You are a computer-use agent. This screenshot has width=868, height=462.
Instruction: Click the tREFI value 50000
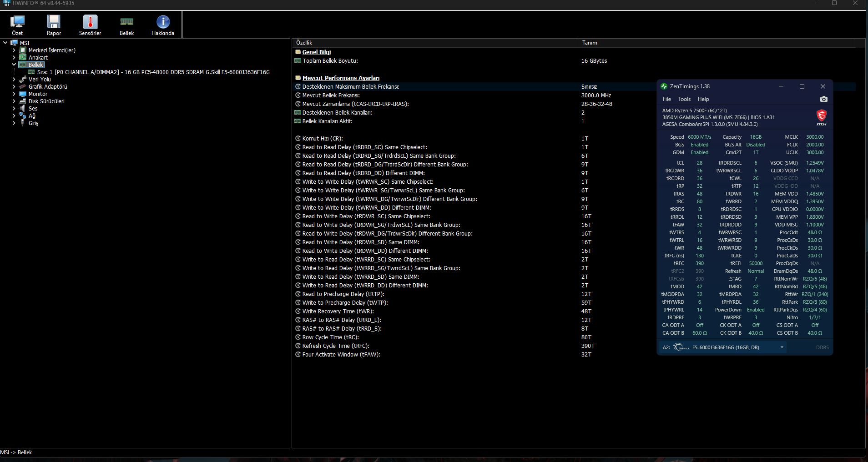[756, 263]
